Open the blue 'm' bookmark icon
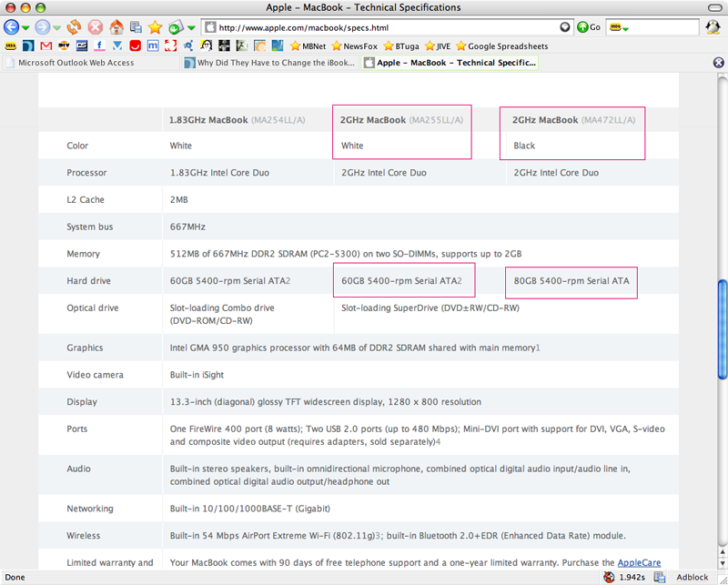 tap(153, 46)
